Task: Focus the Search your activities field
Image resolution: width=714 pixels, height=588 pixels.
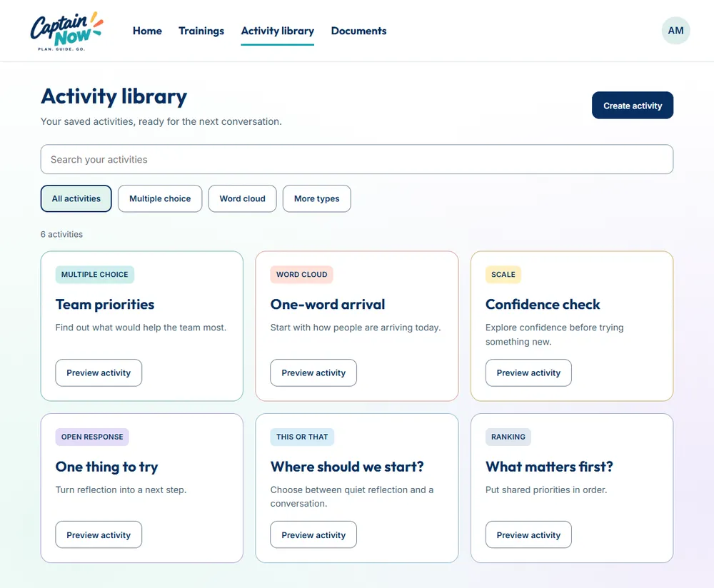Action: pyautogui.click(x=356, y=159)
